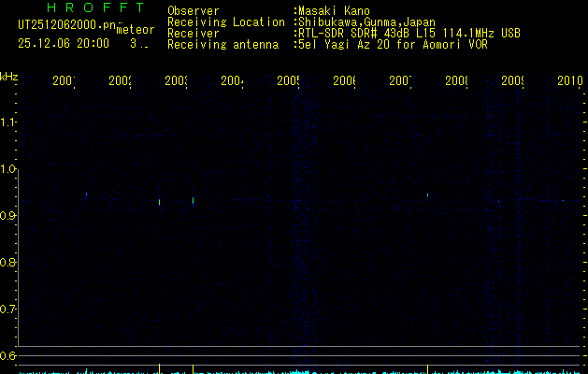The width and height of the screenshot is (588, 374).
Task: Click the yellow 'meteor' label
Action: pos(136,30)
